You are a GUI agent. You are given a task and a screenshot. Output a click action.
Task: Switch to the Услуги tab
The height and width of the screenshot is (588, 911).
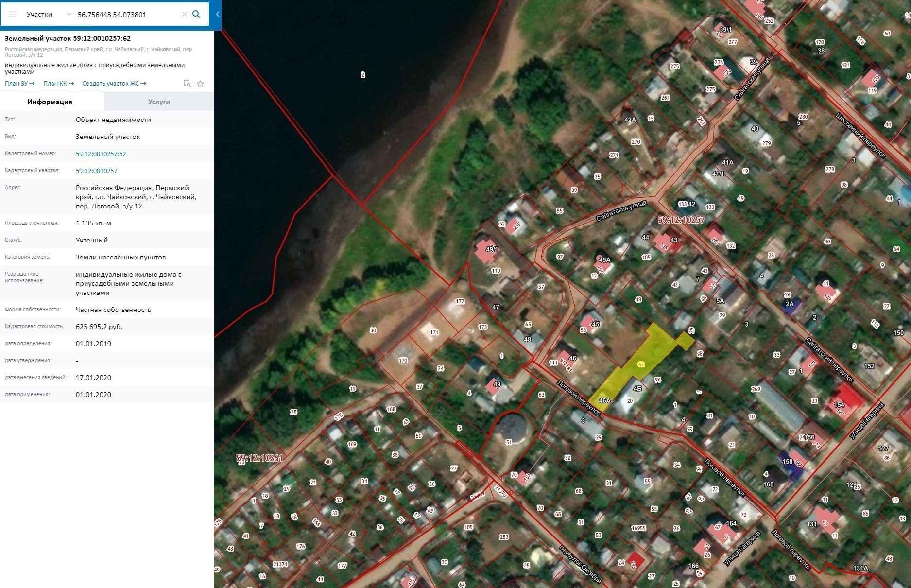point(159,102)
